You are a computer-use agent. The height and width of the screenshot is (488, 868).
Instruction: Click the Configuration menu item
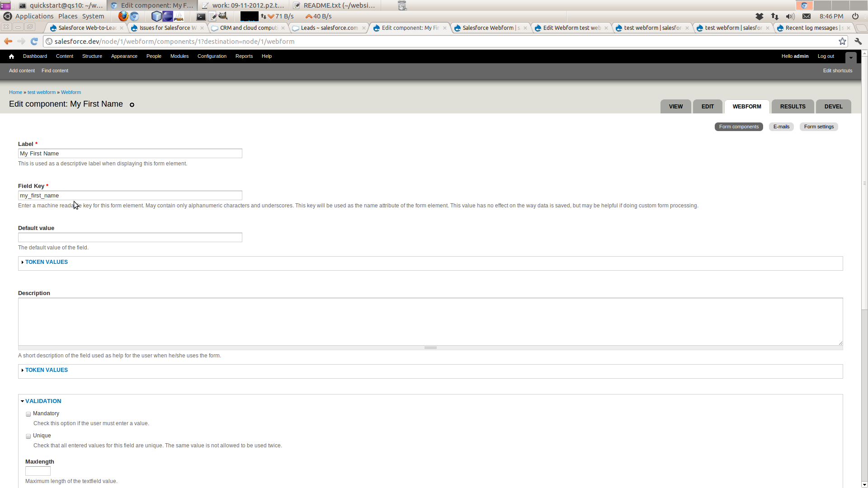coord(212,56)
